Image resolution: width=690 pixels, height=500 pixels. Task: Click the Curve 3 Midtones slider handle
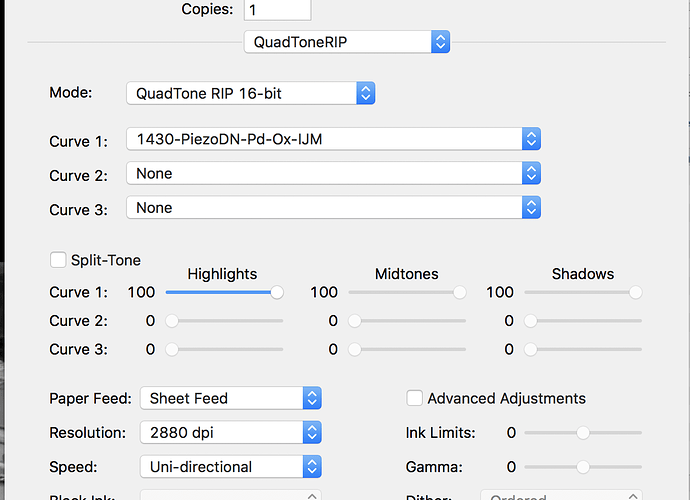click(x=354, y=350)
